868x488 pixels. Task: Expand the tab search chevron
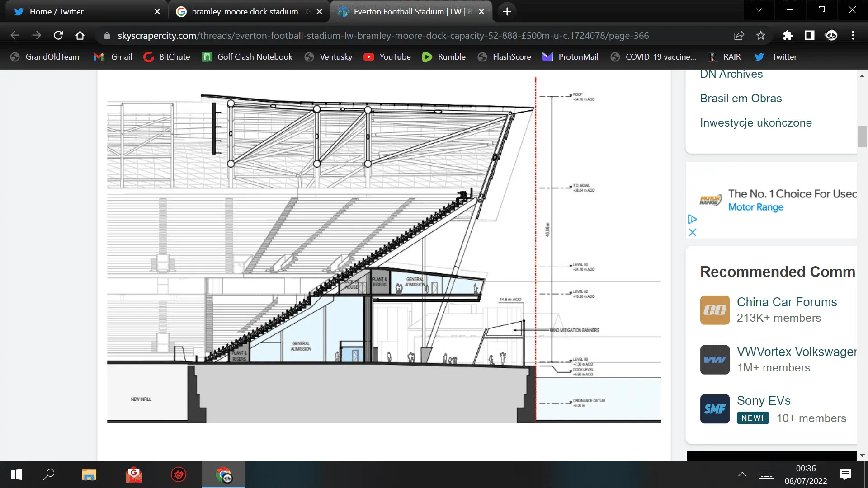click(759, 10)
